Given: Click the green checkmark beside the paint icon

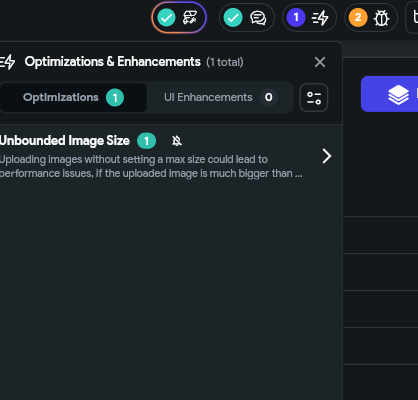Looking at the screenshot, I should 166,18.
